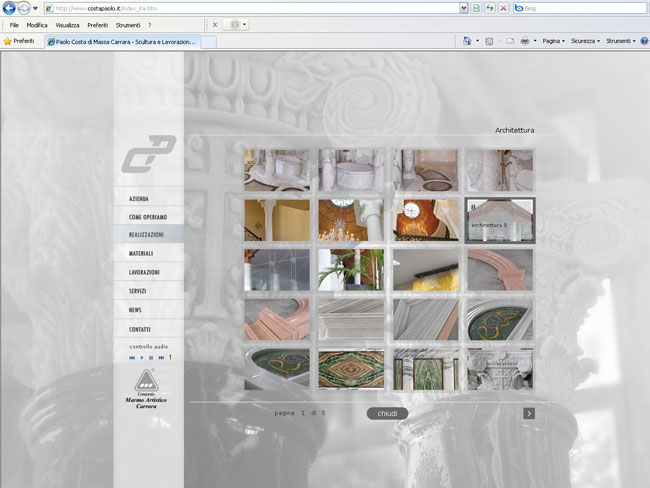Expand the dropdown next to the gray toolbar button
The image size is (650, 488).
[245, 25]
